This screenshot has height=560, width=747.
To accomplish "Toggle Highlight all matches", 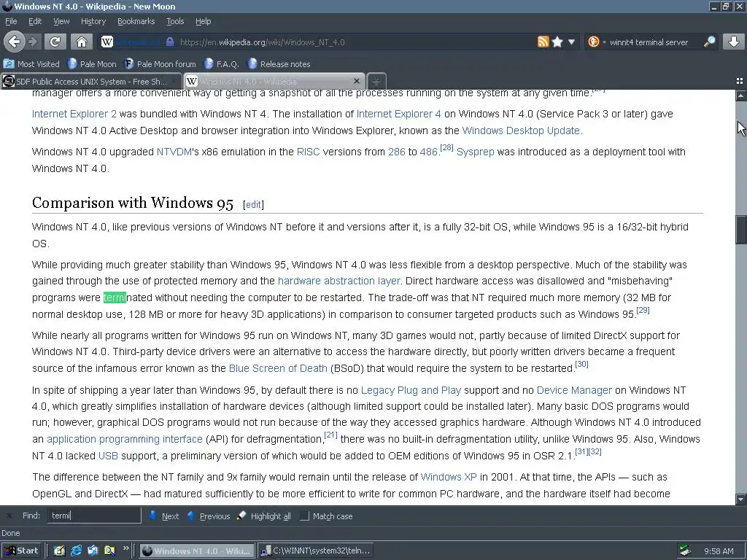I will pyautogui.click(x=263, y=516).
